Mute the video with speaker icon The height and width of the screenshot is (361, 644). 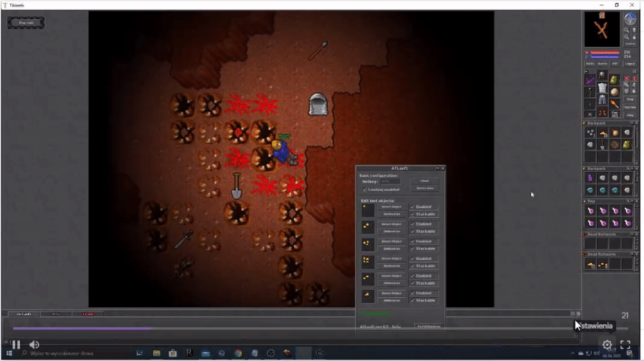point(35,344)
